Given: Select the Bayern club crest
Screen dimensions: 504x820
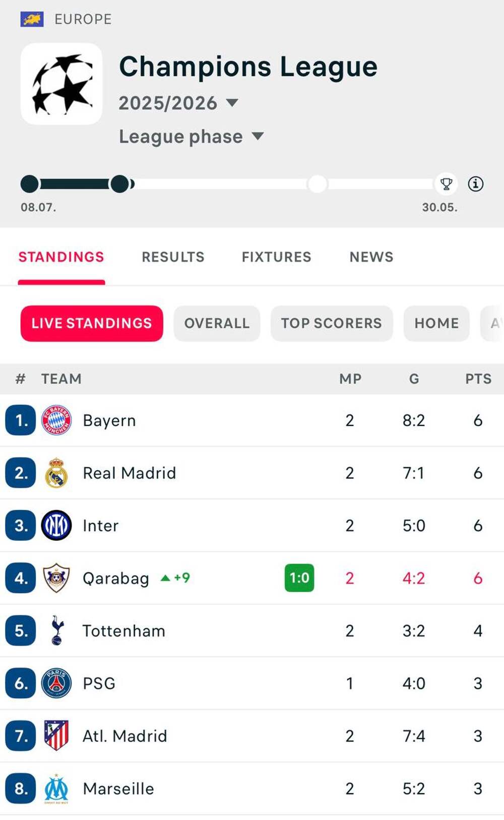Looking at the screenshot, I should (56, 420).
